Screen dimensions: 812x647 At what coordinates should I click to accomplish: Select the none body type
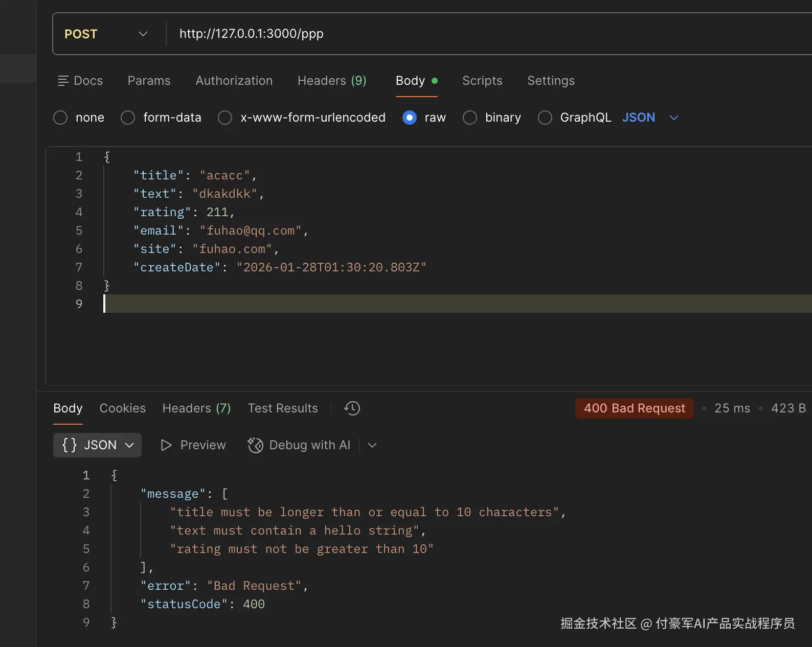tap(60, 118)
